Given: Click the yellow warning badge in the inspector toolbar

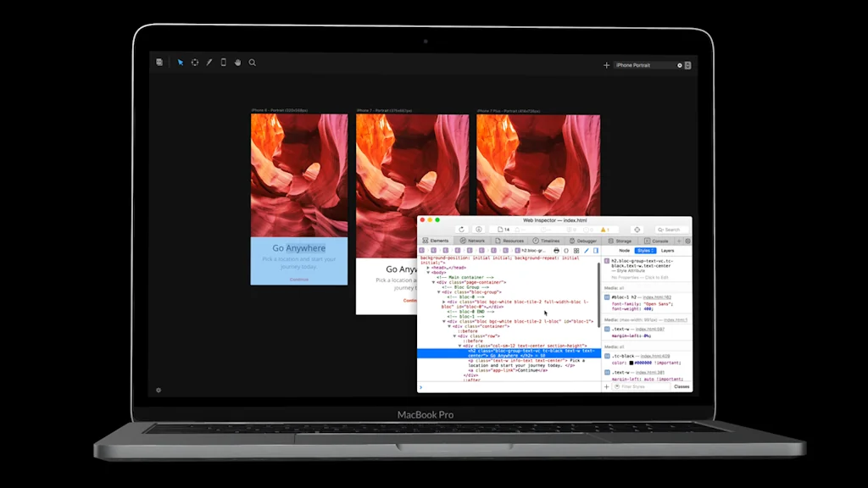Looking at the screenshot, I should (x=604, y=229).
